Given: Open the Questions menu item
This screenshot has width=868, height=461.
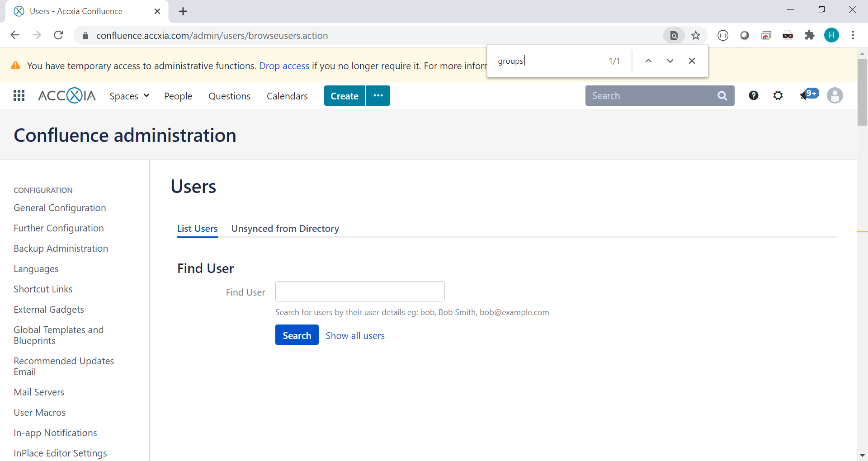Looking at the screenshot, I should click(x=229, y=96).
